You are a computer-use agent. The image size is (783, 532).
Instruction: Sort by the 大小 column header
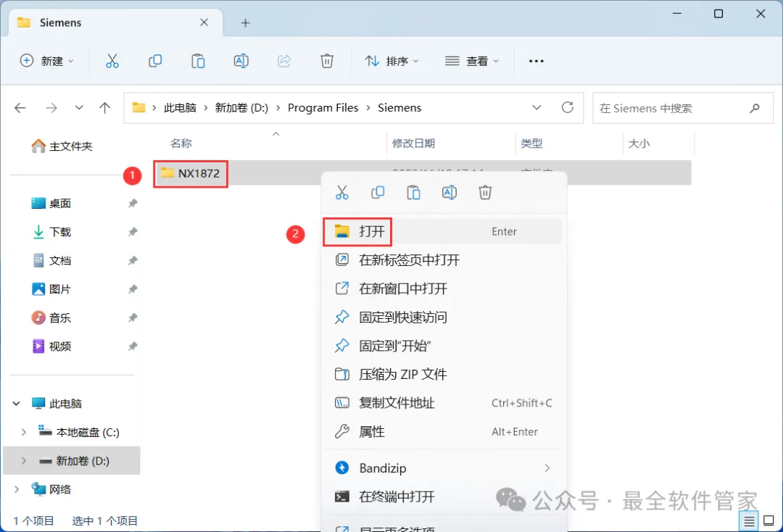pyautogui.click(x=639, y=144)
